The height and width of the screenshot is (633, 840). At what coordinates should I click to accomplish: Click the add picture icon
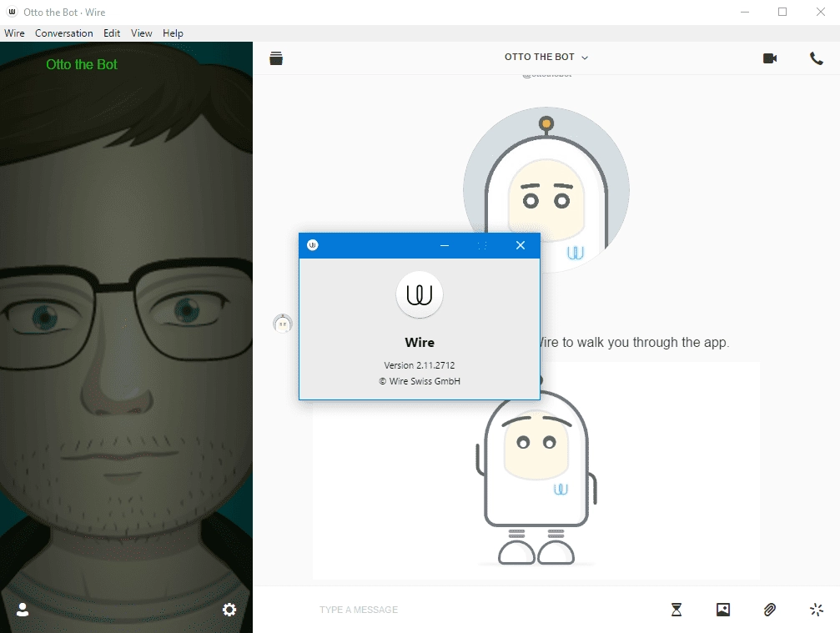tap(723, 610)
